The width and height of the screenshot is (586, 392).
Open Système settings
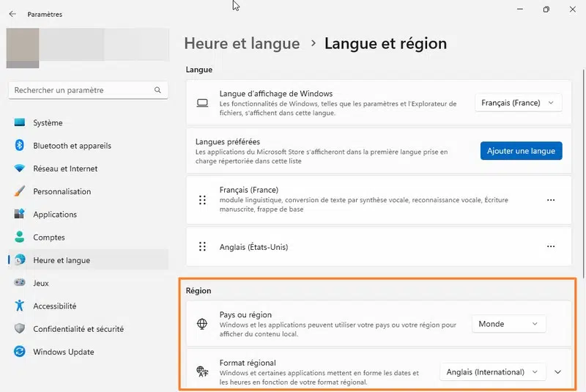click(88, 122)
